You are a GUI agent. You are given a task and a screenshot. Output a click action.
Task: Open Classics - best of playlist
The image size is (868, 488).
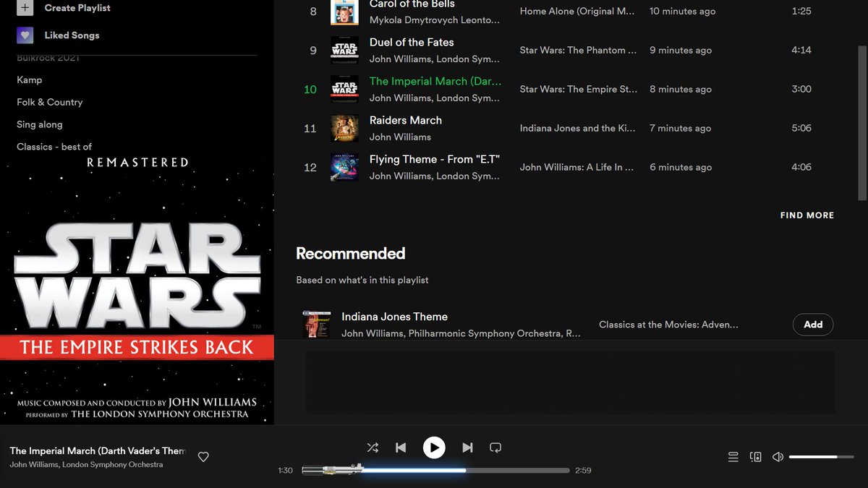click(x=54, y=147)
